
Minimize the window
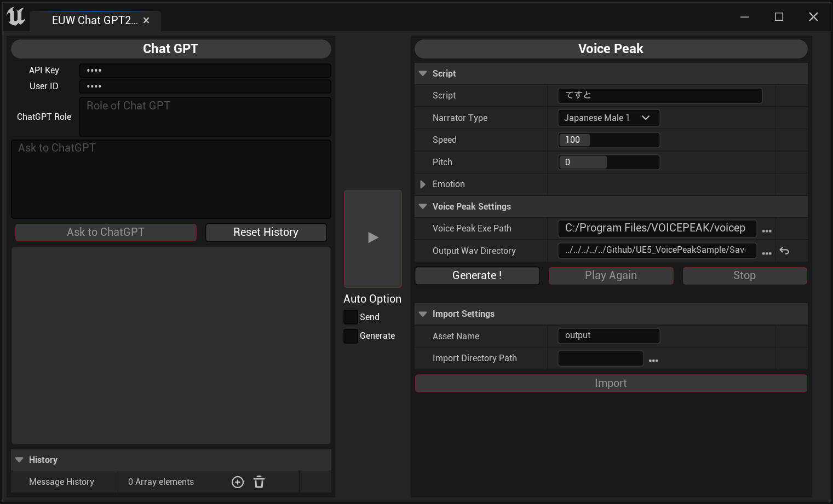click(x=744, y=17)
